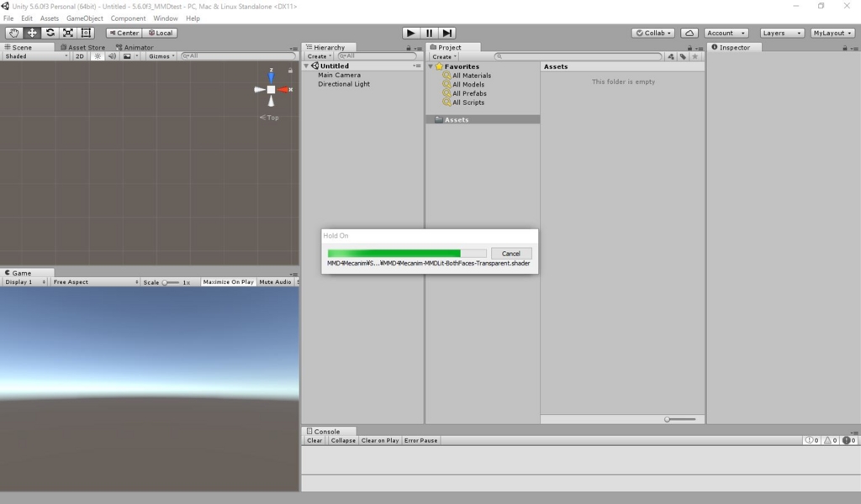Open Display 1 dropdown in Game view

point(25,282)
